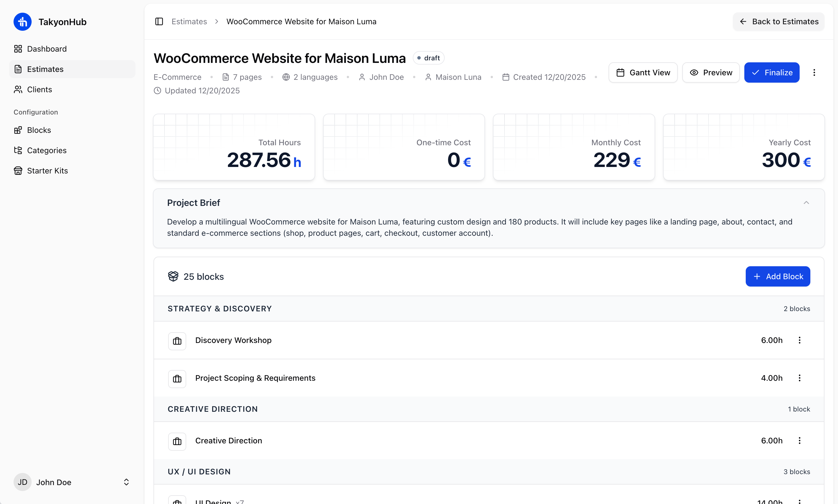Switch to Gantt View

[x=643, y=72]
